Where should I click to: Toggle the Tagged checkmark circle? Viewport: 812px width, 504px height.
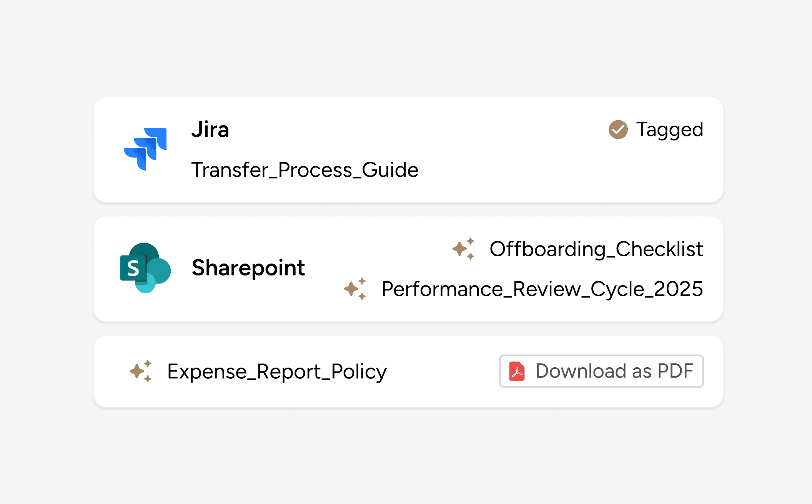[618, 129]
